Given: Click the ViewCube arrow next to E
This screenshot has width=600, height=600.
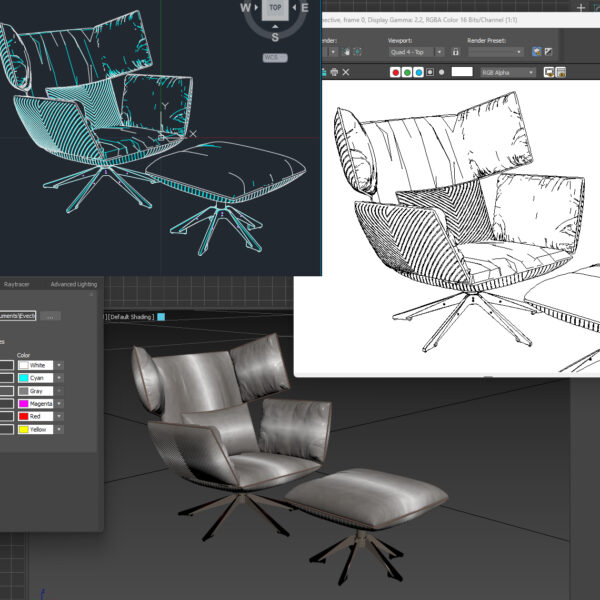Looking at the screenshot, I should click(x=294, y=7).
